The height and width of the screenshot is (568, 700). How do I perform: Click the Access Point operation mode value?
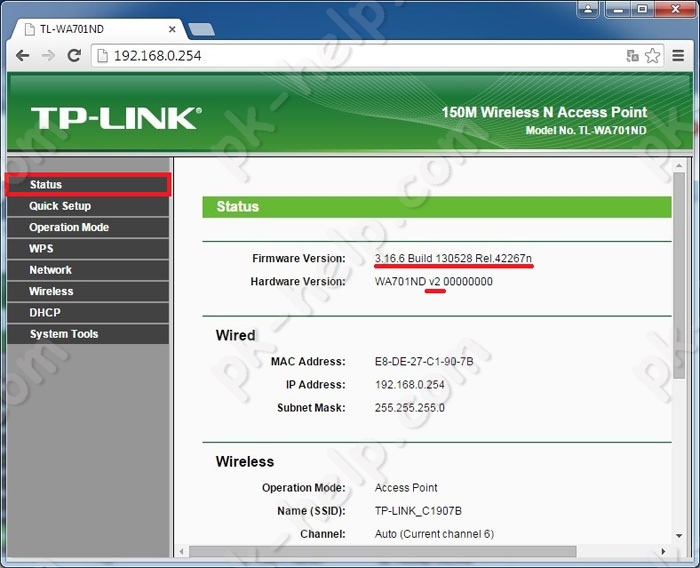pyautogui.click(x=406, y=488)
